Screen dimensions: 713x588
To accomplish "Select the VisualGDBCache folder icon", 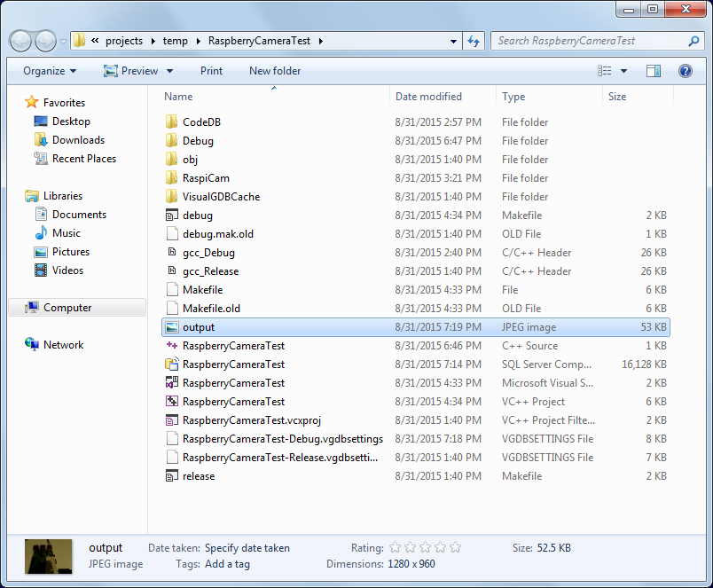I will (x=172, y=197).
